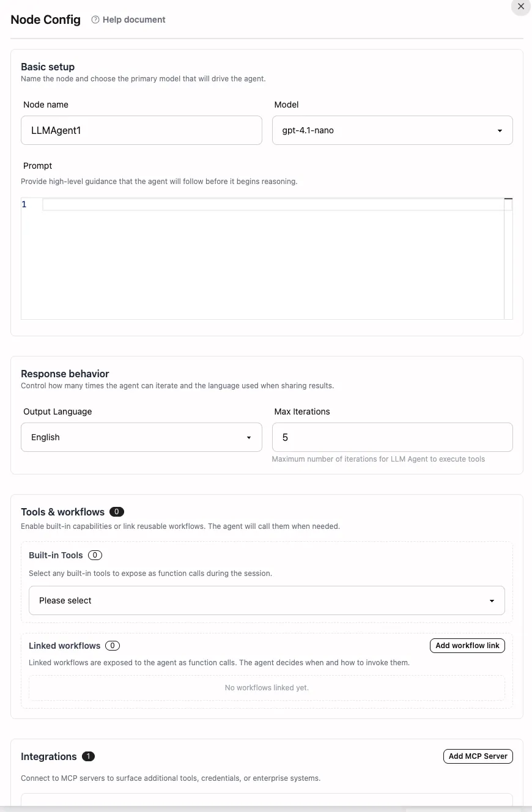532x812 pixels.
Task: Click the Output Language dropdown arrow
Action: (x=249, y=438)
